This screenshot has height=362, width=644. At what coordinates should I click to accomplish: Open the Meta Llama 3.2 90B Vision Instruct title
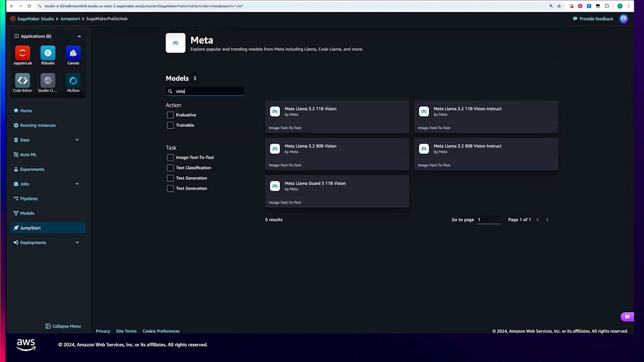coord(467,146)
